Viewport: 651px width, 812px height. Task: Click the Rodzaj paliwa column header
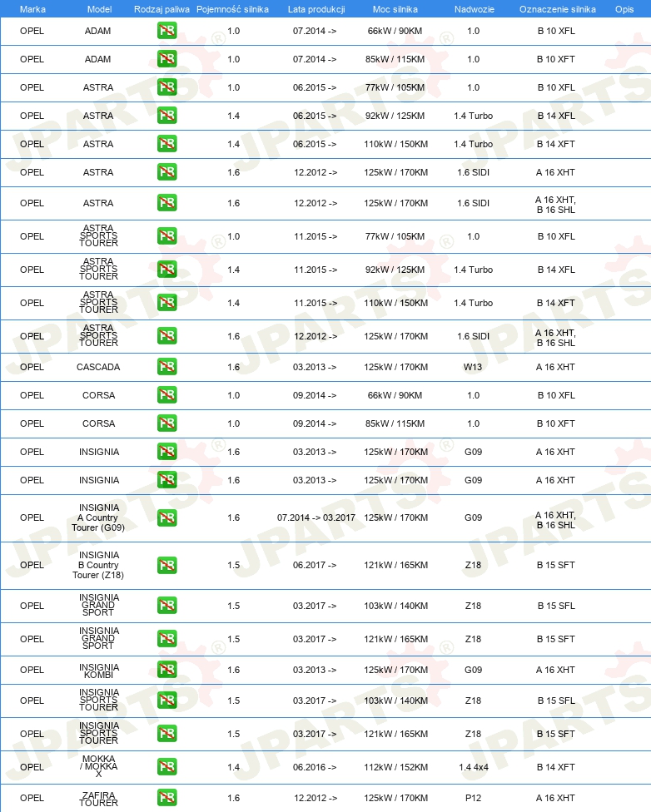tap(162, 9)
